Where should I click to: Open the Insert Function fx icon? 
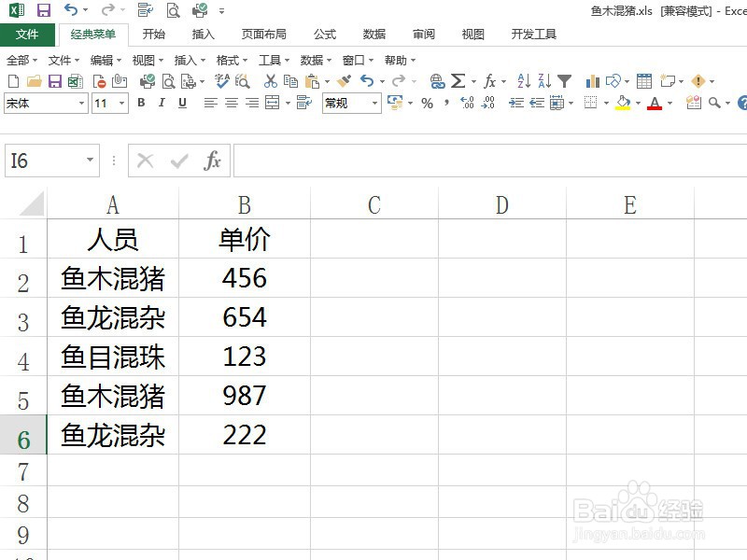click(x=489, y=81)
